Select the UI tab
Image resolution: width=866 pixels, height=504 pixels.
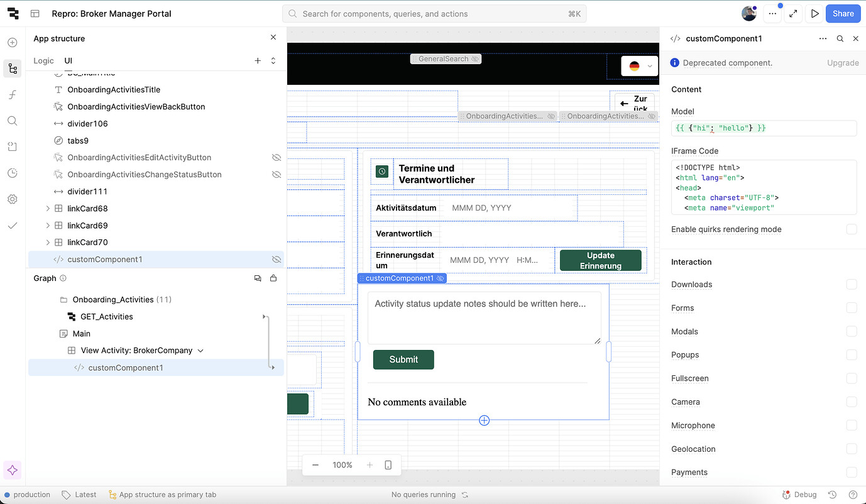coord(69,61)
